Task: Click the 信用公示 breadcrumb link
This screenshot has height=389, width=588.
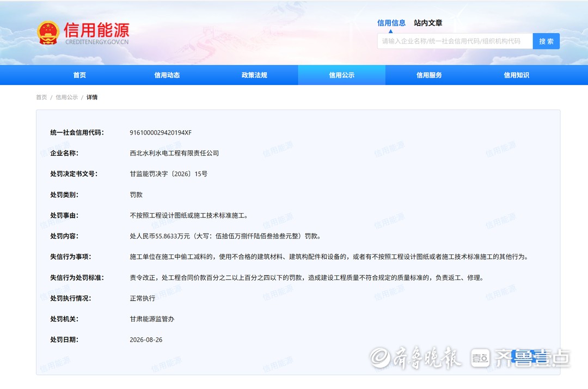Action: (x=67, y=97)
